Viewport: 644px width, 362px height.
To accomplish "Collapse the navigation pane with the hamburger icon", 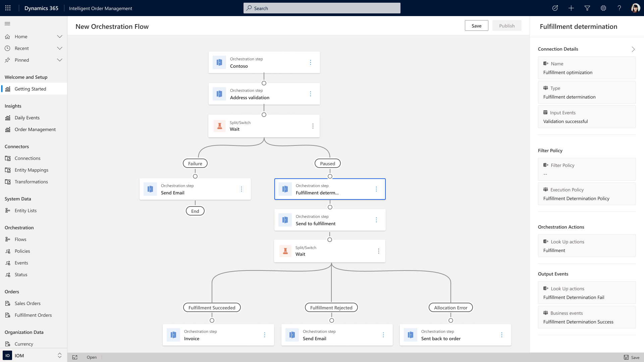I will pyautogui.click(x=7, y=23).
